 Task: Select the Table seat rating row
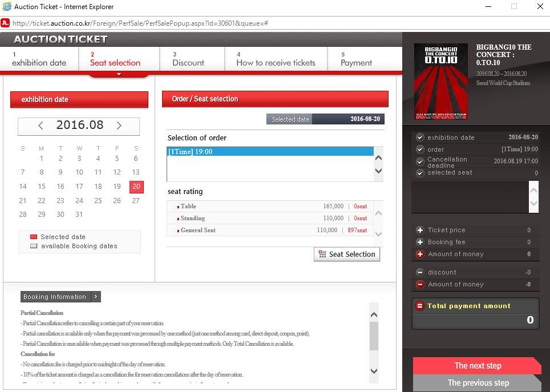[x=270, y=207]
